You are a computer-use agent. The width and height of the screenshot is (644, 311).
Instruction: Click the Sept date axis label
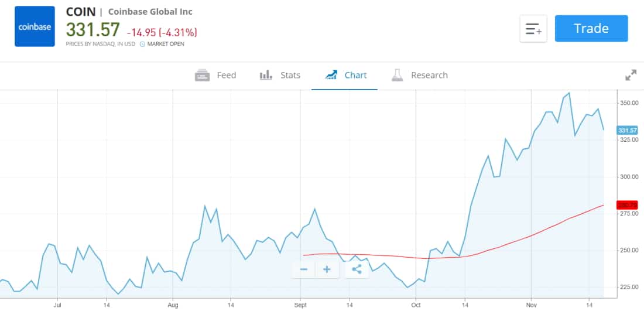[x=300, y=305]
